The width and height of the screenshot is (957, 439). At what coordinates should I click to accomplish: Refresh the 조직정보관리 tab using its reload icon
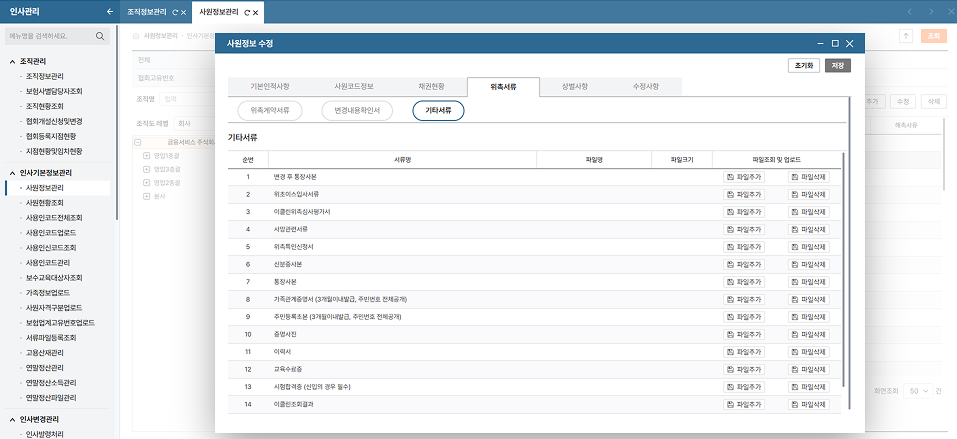(x=177, y=12)
